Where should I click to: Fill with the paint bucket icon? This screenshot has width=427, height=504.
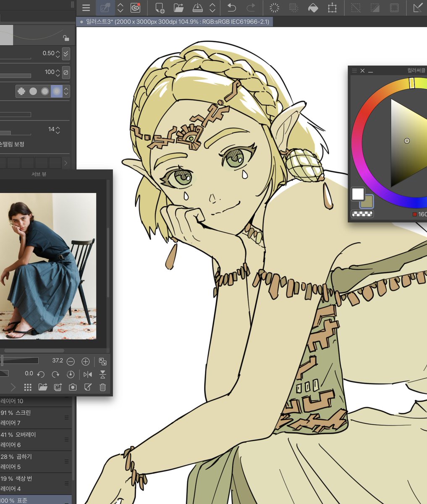[313, 8]
